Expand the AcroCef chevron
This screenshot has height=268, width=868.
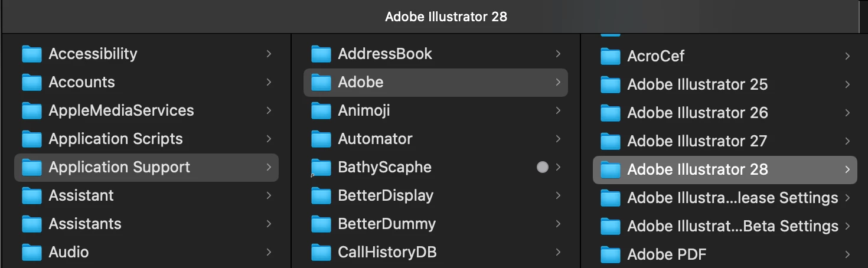point(847,56)
